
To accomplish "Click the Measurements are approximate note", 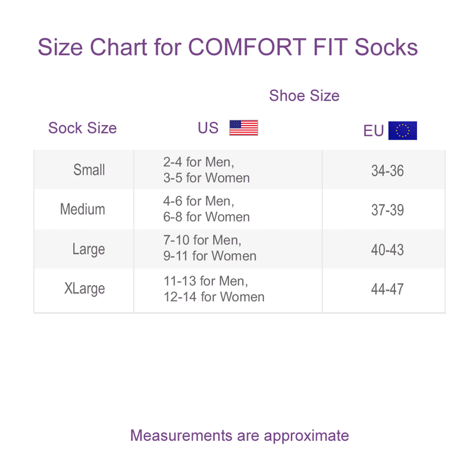I will [x=239, y=436].
